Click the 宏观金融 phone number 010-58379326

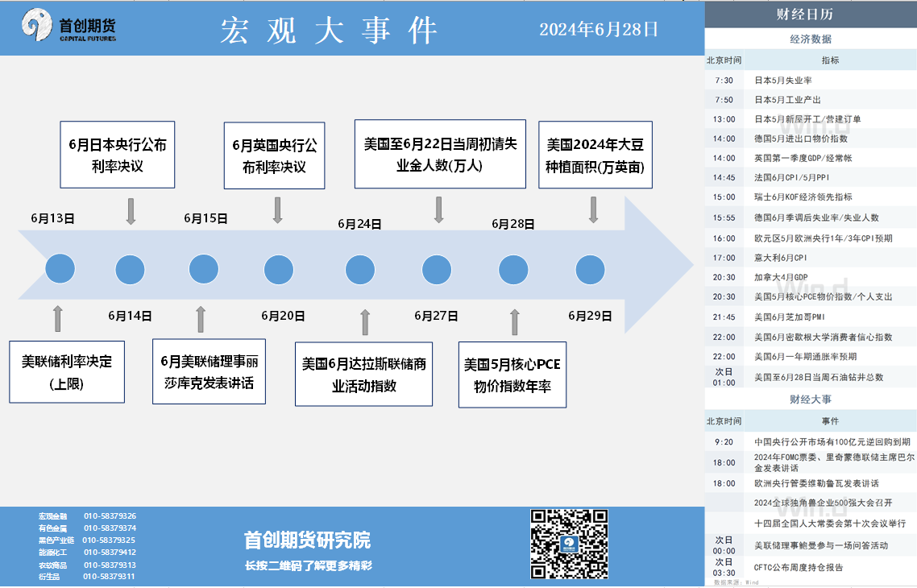(x=110, y=516)
